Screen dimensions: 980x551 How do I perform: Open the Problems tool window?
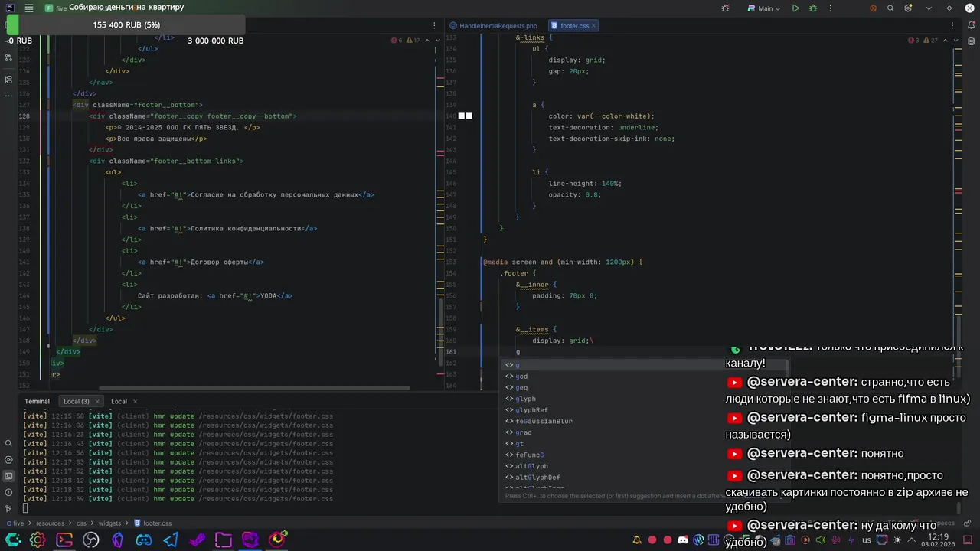[x=9, y=492]
